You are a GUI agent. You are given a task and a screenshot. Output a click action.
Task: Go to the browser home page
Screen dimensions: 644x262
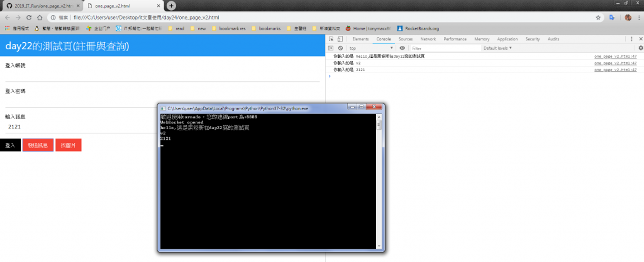click(x=40, y=18)
